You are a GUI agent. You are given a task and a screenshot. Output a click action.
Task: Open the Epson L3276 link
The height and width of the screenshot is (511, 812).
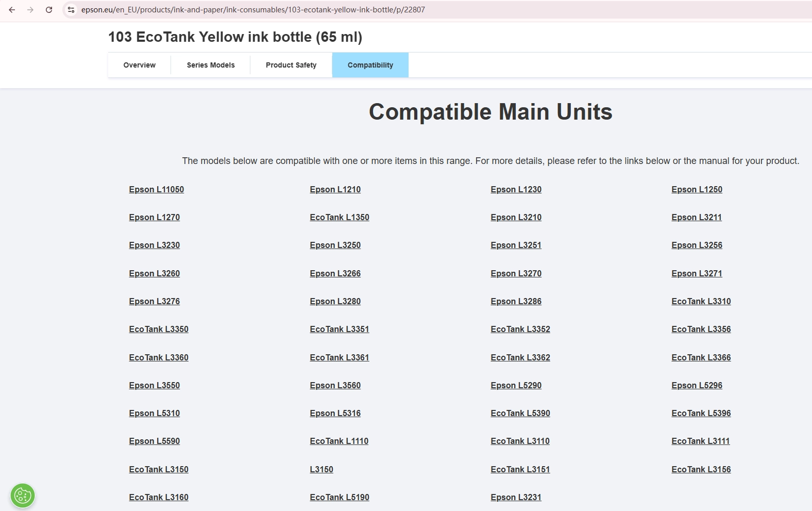pos(154,301)
